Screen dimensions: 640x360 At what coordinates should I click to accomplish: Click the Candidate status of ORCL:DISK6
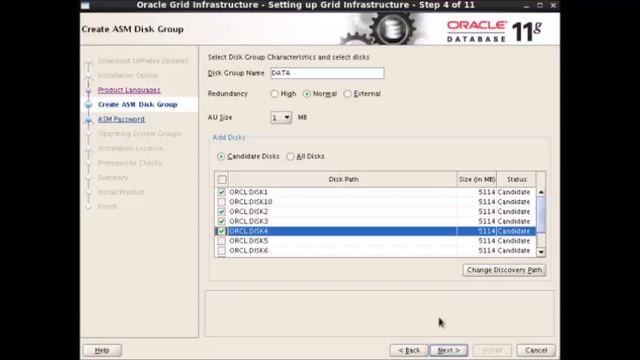point(513,251)
